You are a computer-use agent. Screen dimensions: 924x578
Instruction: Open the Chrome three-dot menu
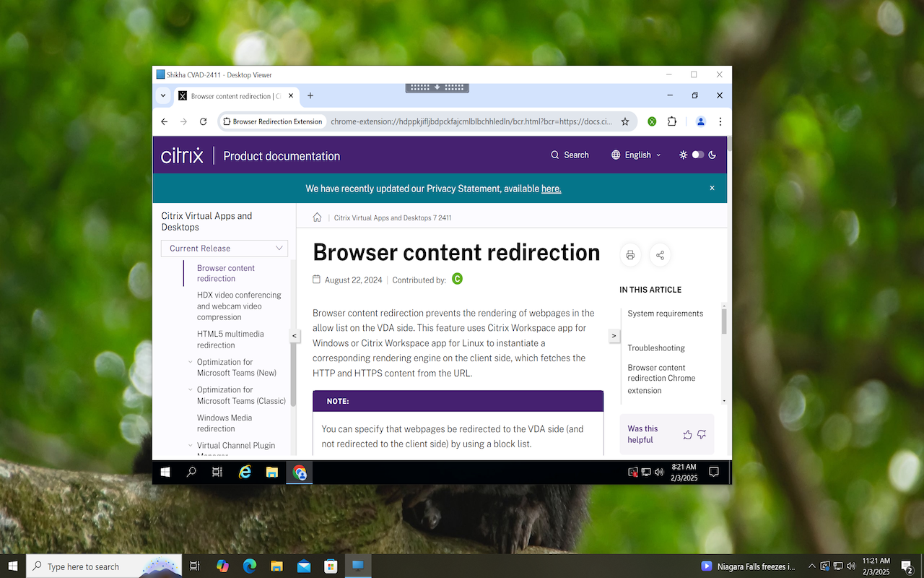pyautogui.click(x=720, y=121)
